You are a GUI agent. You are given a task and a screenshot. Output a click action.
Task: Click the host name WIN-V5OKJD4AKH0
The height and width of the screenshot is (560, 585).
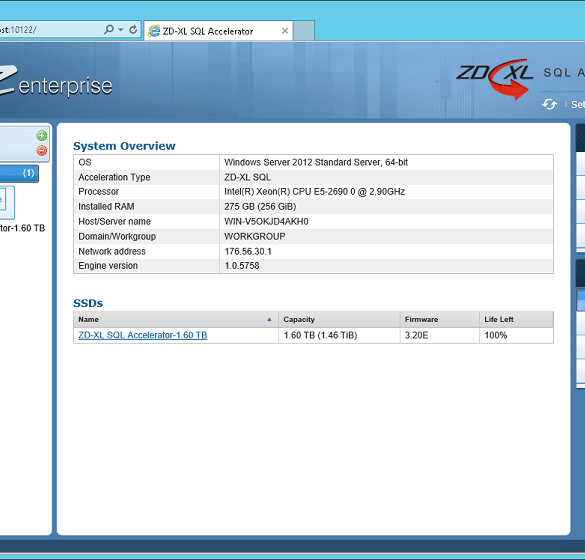click(266, 222)
